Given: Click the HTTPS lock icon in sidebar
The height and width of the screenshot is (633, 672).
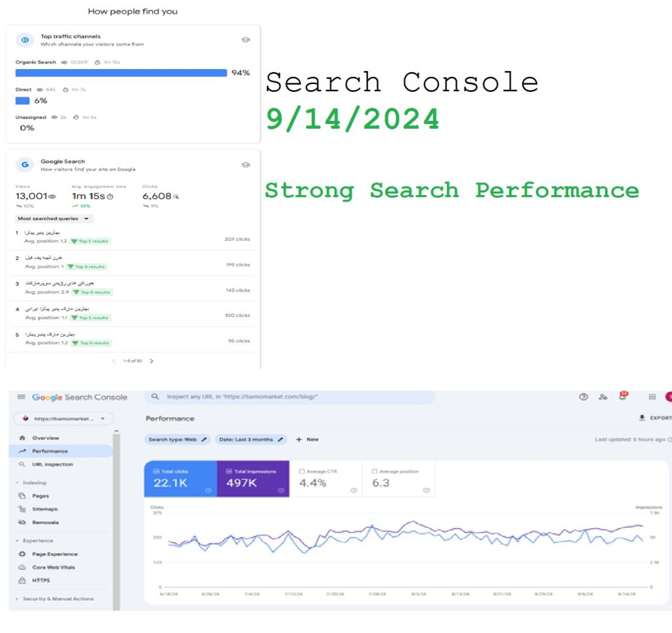Looking at the screenshot, I should pos(22,580).
